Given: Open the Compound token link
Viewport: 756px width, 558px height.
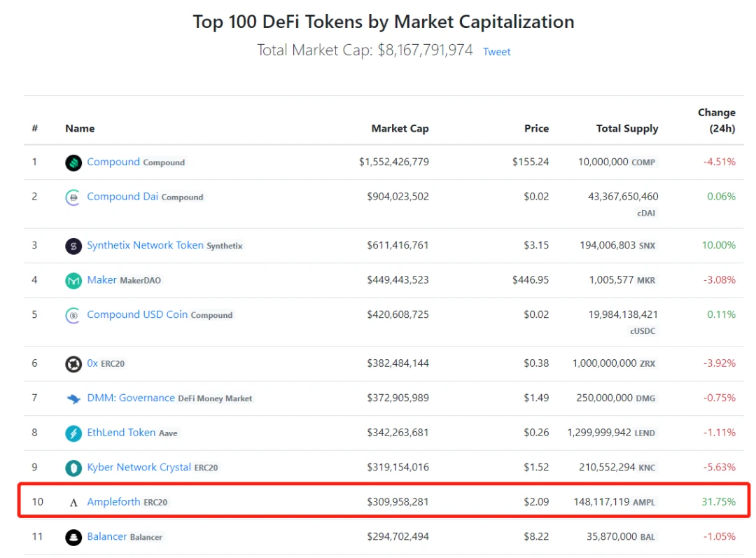Looking at the screenshot, I should pos(113,162).
